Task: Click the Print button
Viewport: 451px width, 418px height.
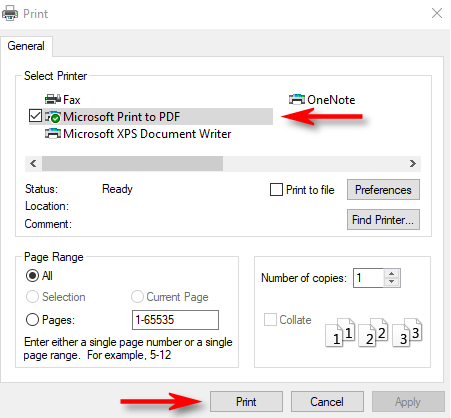Action: [246, 402]
